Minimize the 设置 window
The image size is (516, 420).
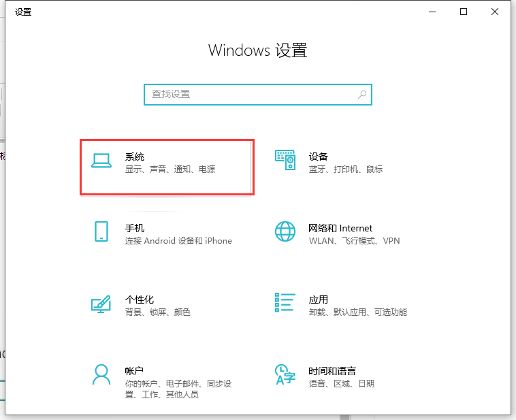[x=432, y=12]
